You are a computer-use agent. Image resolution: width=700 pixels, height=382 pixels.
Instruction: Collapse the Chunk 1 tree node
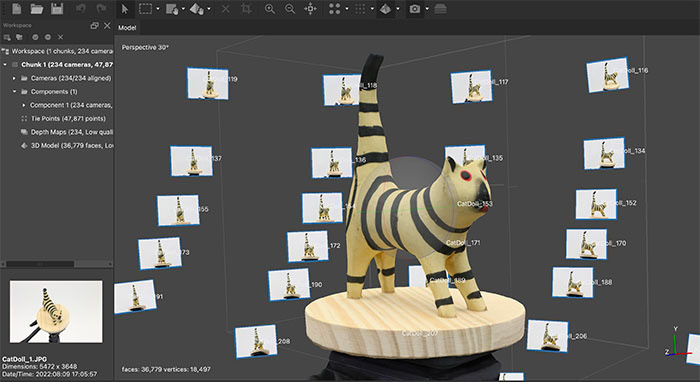click(x=5, y=65)
